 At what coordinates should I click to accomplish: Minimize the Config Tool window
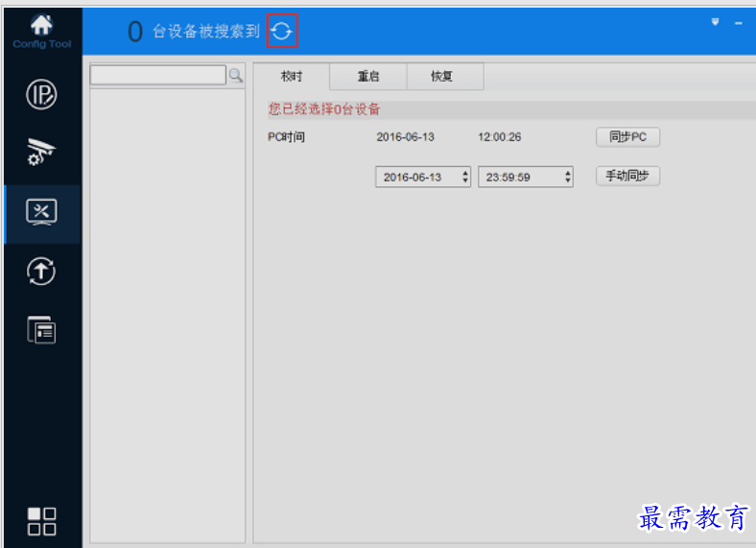point(738,23)
